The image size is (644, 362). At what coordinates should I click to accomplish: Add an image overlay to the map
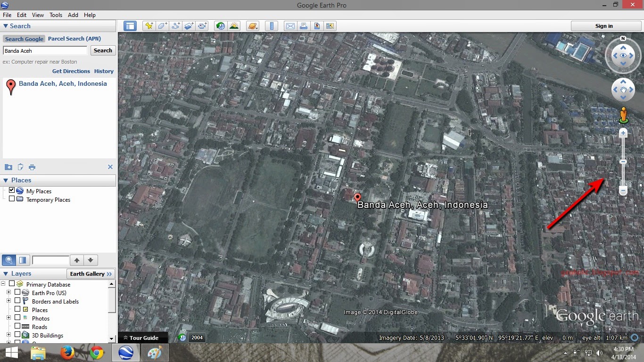189,26
